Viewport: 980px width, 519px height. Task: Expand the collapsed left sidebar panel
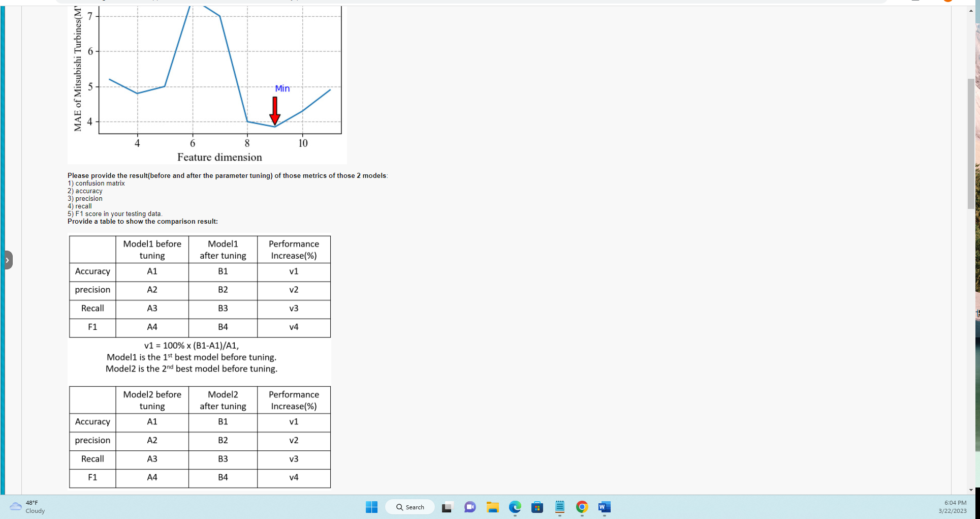tap(7, 260)
